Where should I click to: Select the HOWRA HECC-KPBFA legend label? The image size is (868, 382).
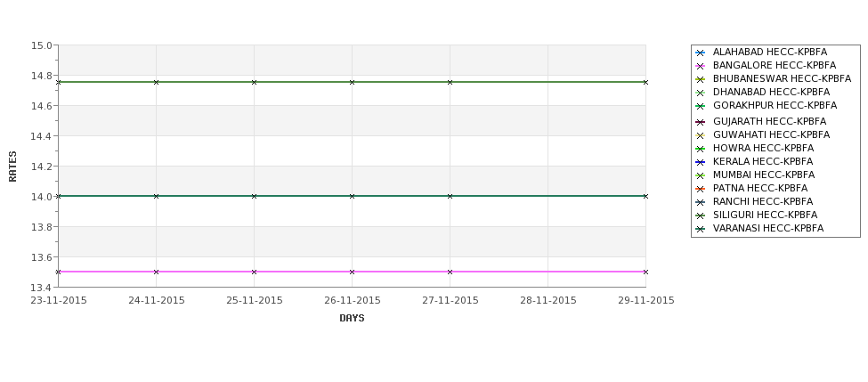click(763, 148)
